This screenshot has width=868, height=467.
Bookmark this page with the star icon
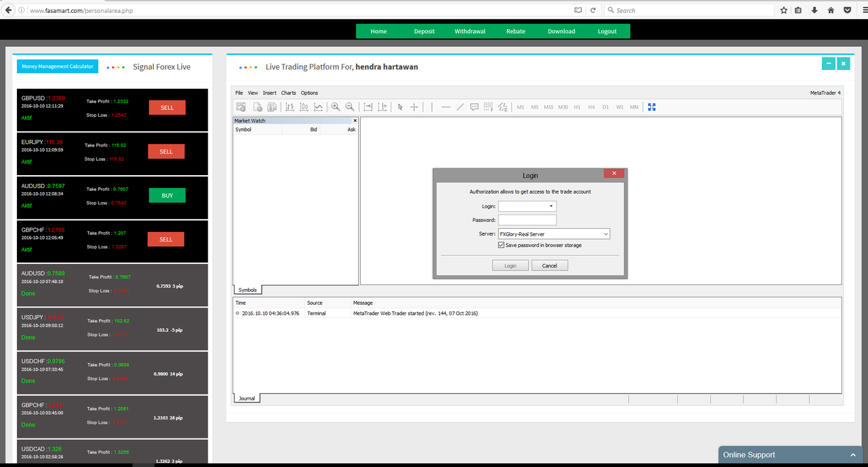[x=784, y=10]
